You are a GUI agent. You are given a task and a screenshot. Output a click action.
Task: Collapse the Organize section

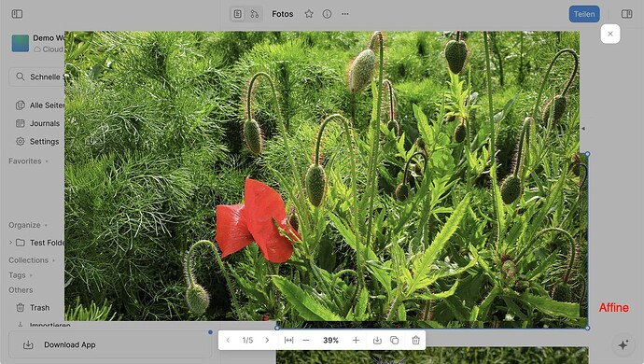click(28, 225)
